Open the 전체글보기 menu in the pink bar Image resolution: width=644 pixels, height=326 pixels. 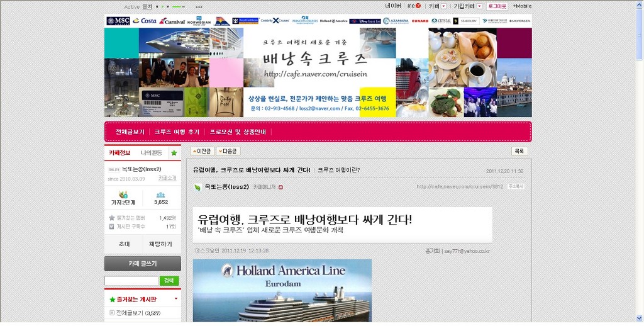click(130, 132)
